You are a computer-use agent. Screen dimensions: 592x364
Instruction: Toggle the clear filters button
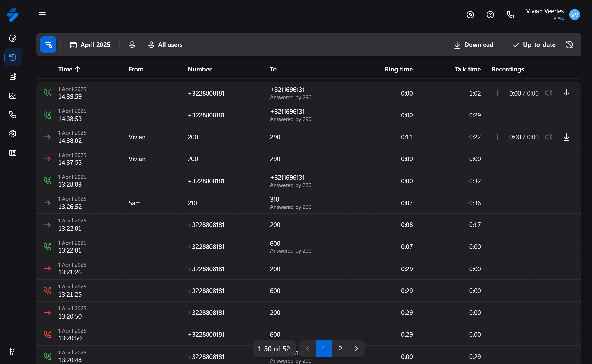click(48, 45)
